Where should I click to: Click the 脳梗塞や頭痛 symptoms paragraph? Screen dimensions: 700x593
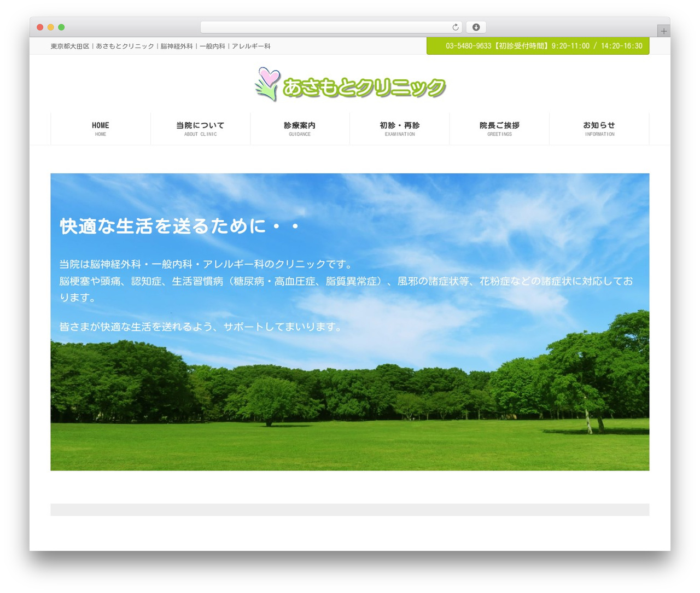(x=346, y=289)
